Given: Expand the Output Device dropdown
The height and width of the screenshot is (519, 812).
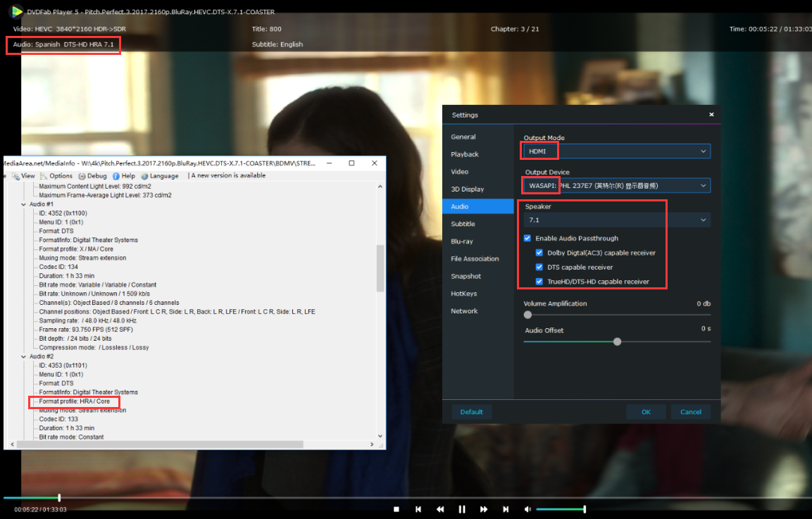Looking at the screenshot, I should click(617, 186).
